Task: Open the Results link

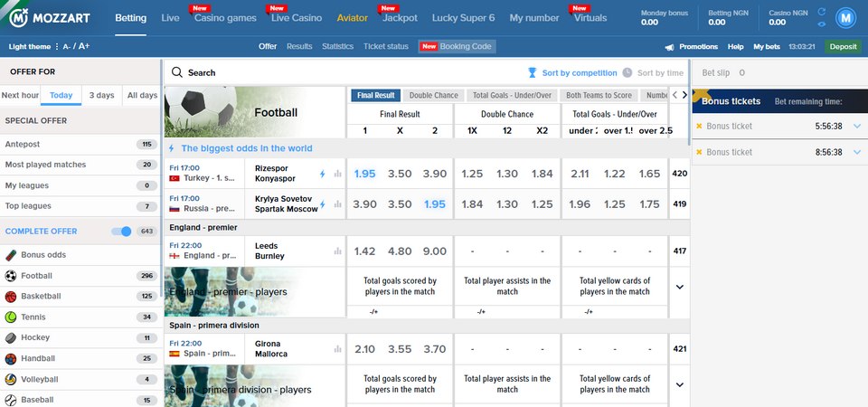Action: 299,46
